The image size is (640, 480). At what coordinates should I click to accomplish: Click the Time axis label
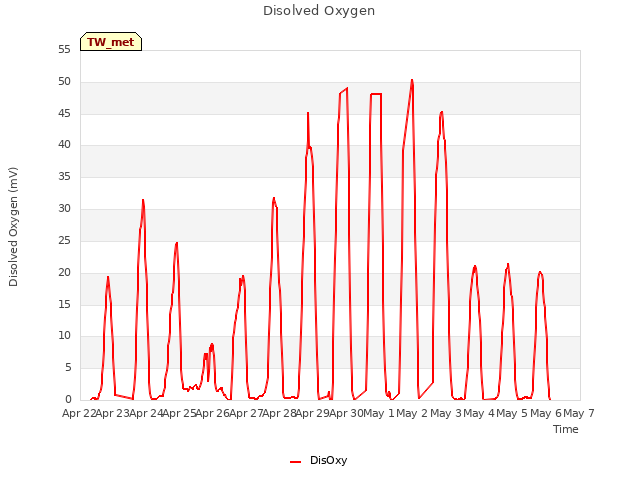pos(566,429)
